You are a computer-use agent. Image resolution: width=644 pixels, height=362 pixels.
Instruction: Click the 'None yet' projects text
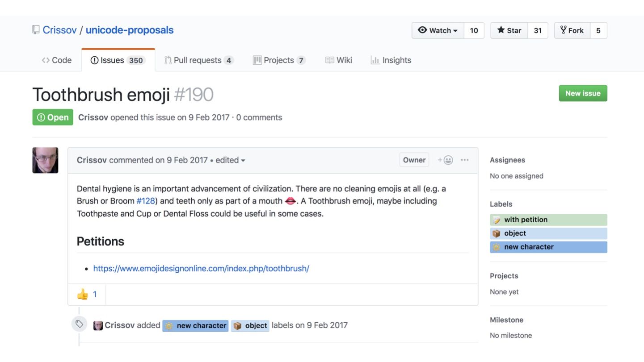(x=504, y=292)
